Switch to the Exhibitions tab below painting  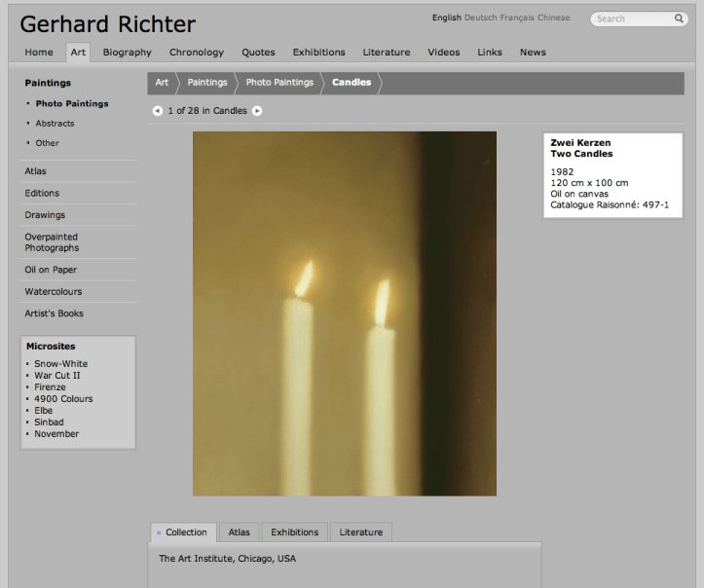[294, 533]
